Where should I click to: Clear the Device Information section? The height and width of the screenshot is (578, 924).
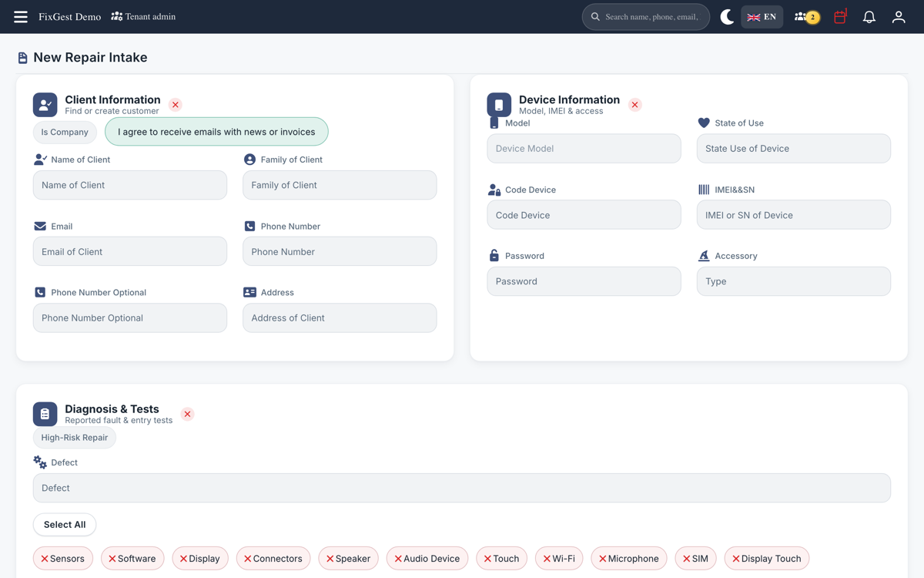tap(634, 105)
